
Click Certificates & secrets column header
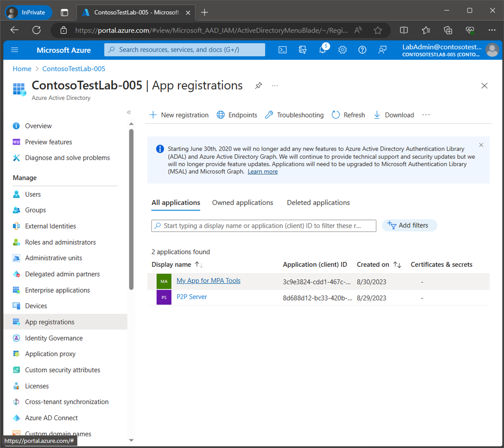click(441, 264)
